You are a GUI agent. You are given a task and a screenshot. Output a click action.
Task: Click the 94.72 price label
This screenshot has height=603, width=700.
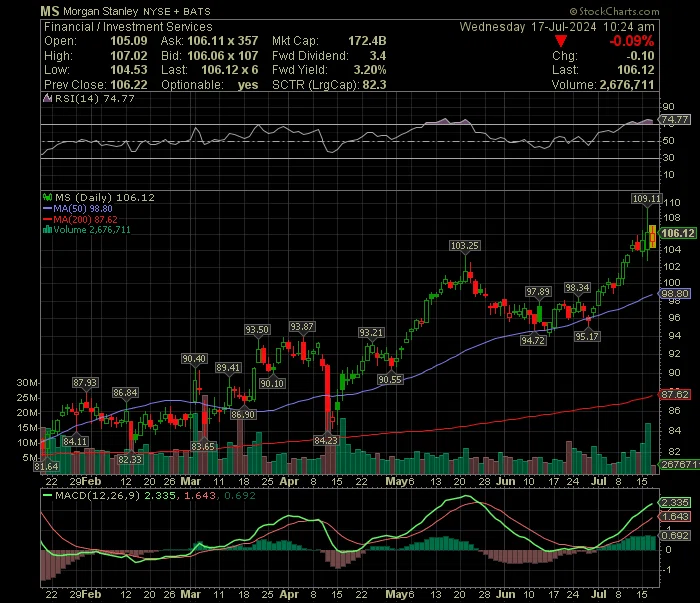pyautogui.click(x=533, y=341)
